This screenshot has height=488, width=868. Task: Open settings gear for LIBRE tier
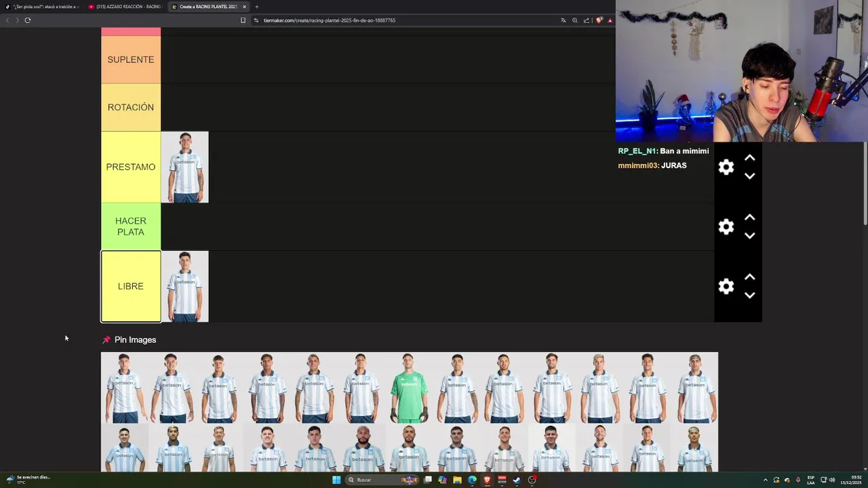(x=726, y=286)
